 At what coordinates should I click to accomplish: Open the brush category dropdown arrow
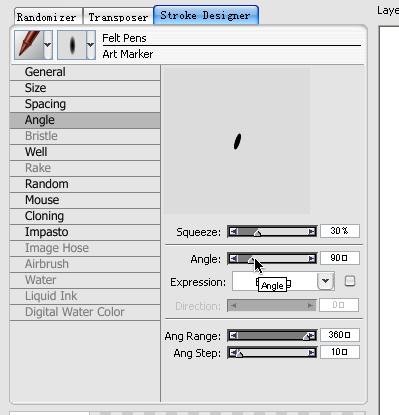[x=48, y=45]
